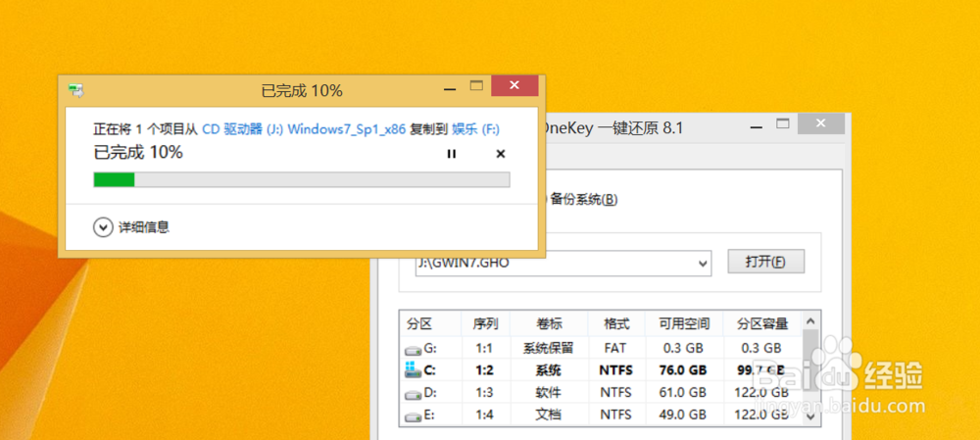The width and height of the screenshot is (980, 440).
Task: Maximize the OneKey 一键还原 window
Action: 782,123
